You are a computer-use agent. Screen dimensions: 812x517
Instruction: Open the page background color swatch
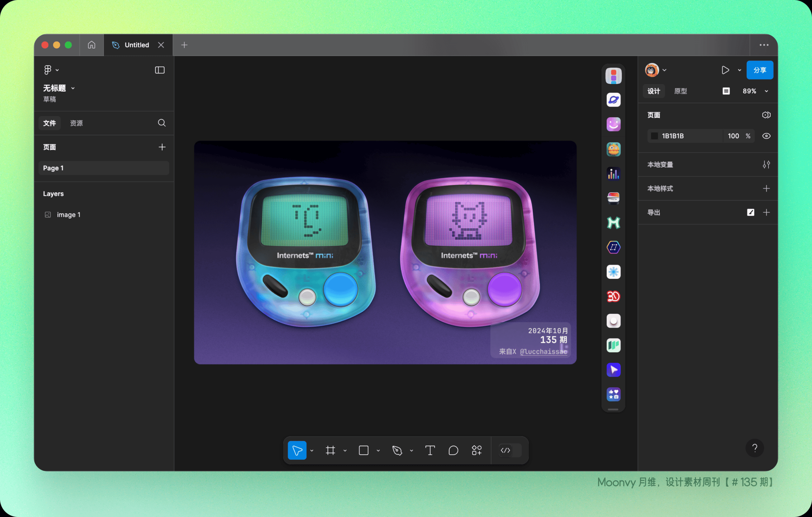(654, 136)
